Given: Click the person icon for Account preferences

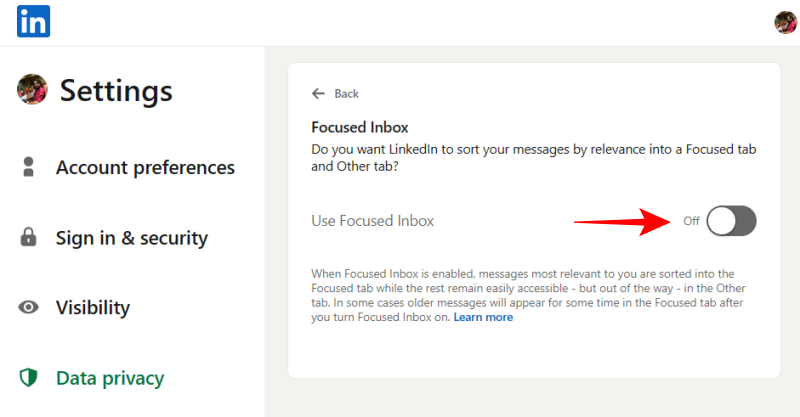Looking at the screenshot, I should click(x=29, y=167).
